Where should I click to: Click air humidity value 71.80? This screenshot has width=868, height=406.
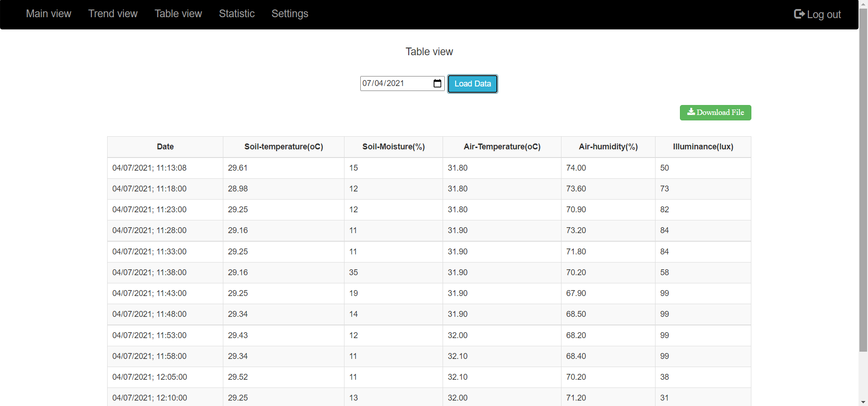[576, 252]
